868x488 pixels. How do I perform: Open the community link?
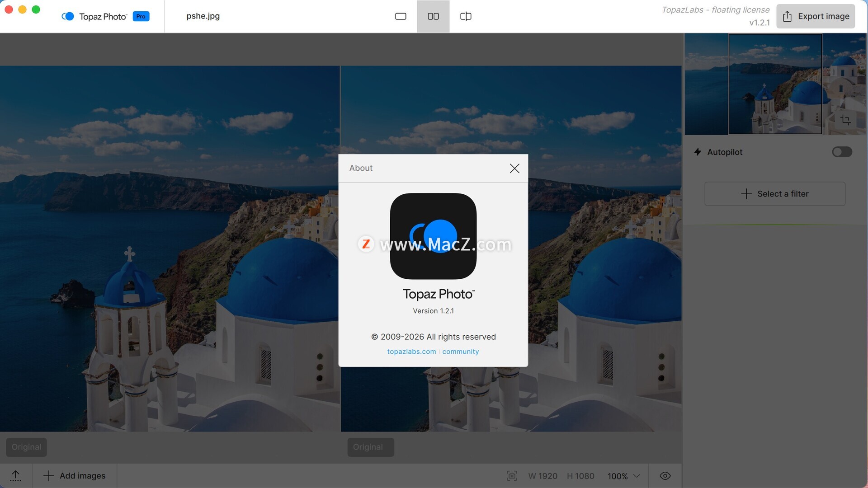click(x=460, y=352)
